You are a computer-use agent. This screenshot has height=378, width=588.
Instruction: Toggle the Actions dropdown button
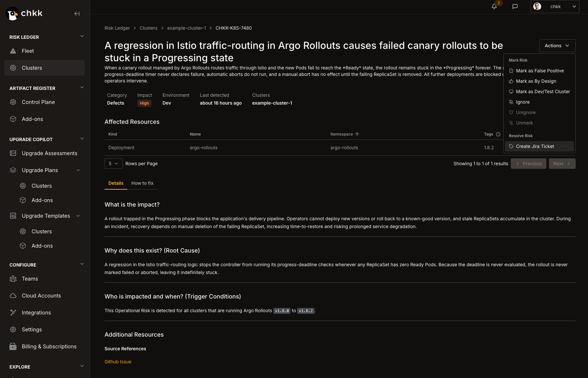pyautogui.click(x=557, y=46)
